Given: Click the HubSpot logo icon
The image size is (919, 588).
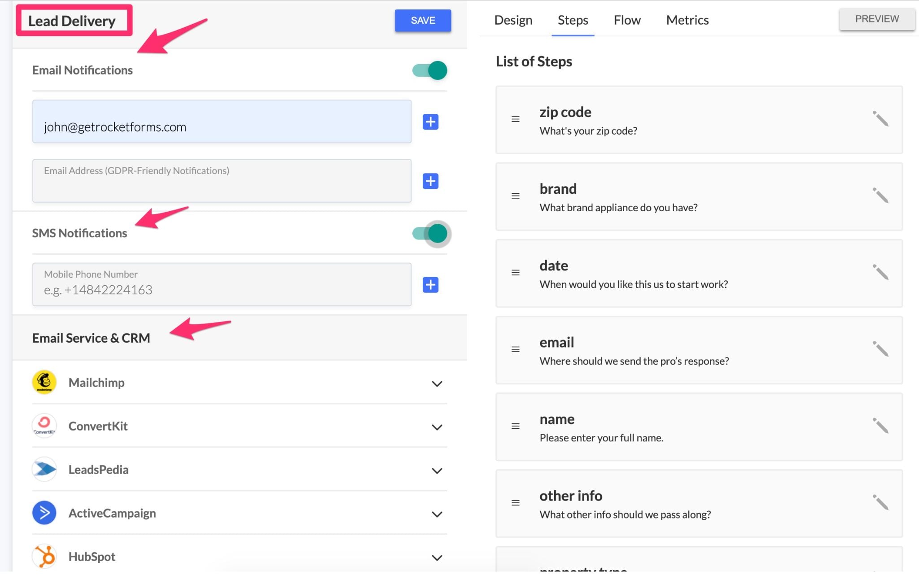Looking at the screenshot, I should (x=44, y=556).
